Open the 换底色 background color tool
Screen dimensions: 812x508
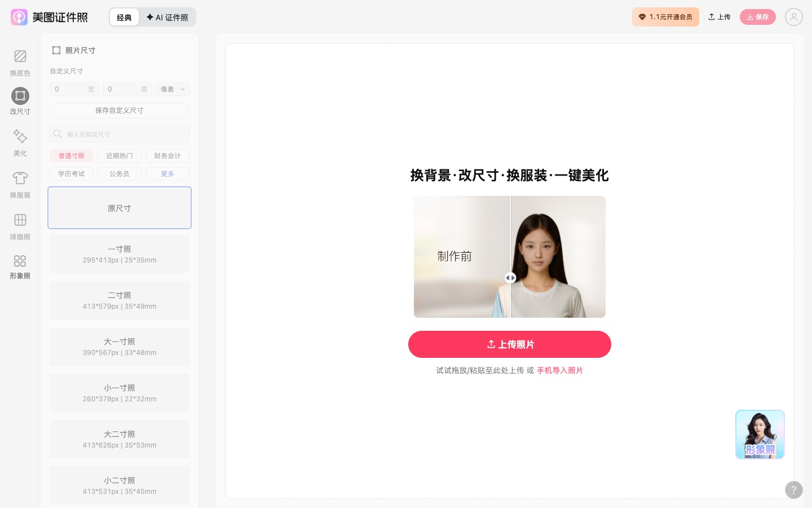[20, 63]
